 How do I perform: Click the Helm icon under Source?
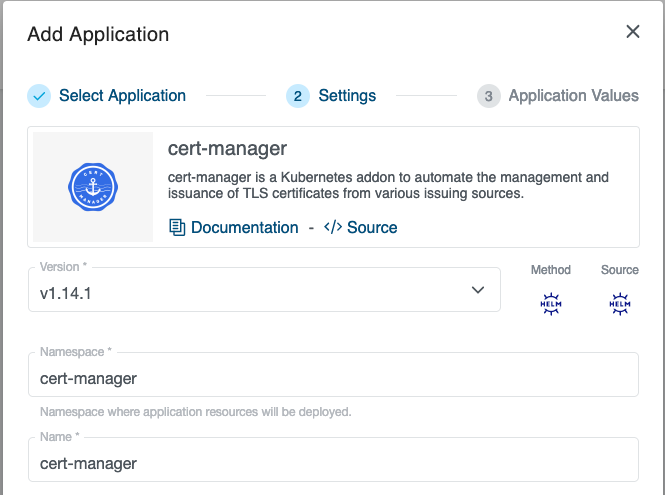click(619, 305)
